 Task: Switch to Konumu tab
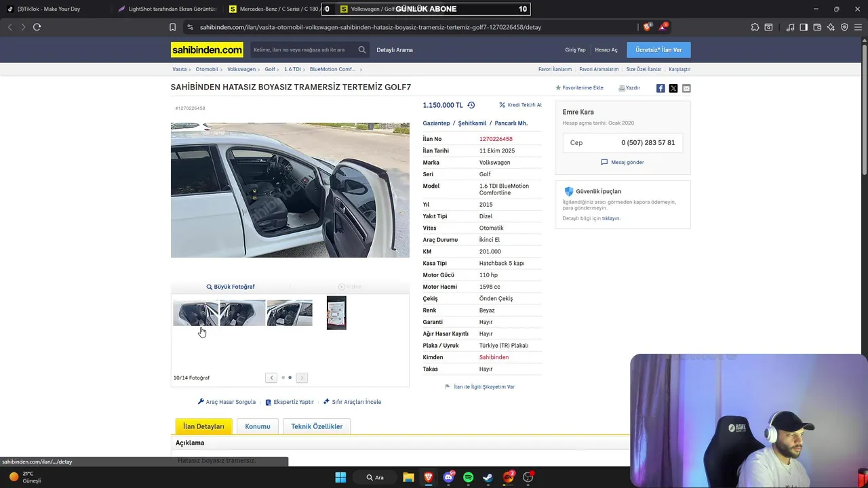pos(258,426)
